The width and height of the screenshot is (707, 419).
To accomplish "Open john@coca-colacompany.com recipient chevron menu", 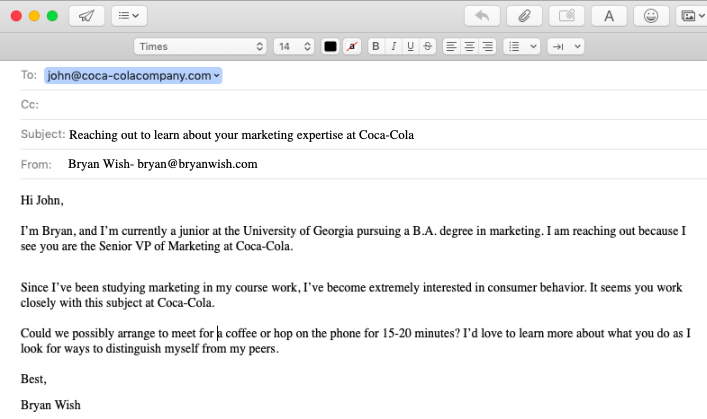I will 217,76.
